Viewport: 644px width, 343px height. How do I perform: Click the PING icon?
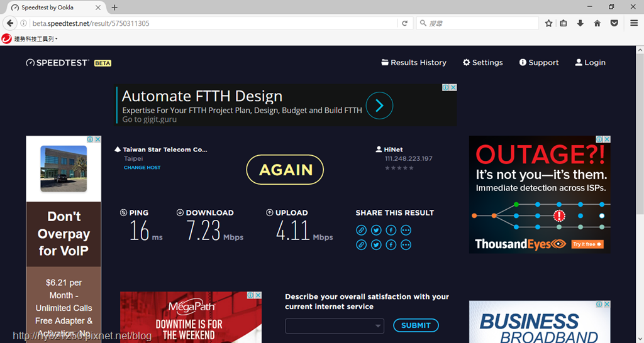[123, 212]
